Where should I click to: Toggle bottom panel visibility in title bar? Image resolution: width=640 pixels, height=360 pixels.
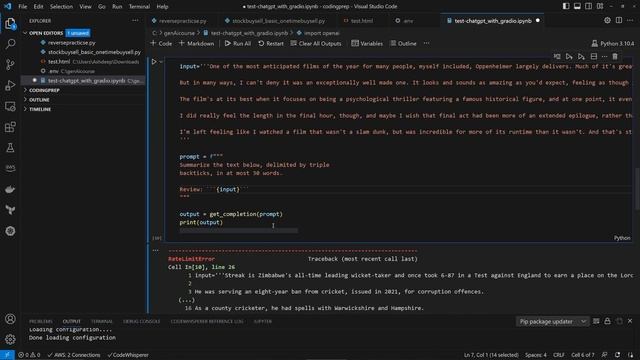click(x=577, y=6)
